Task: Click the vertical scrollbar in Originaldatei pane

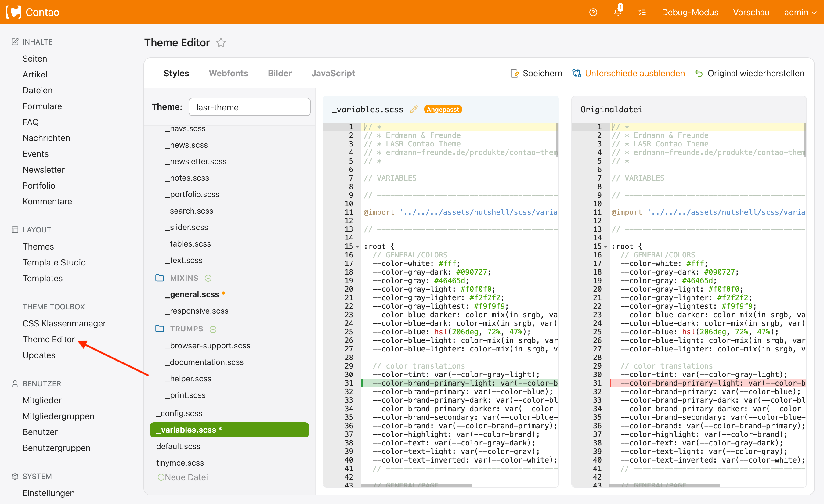Action: [x=805, y=140]
